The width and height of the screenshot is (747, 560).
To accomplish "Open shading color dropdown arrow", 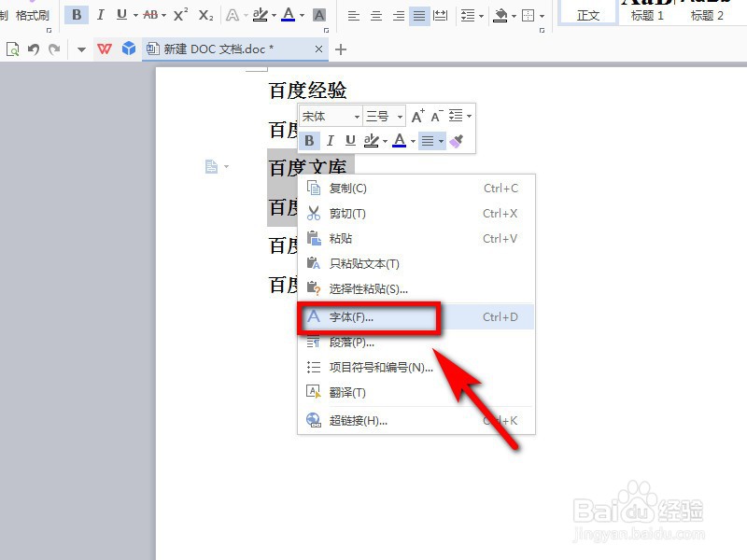I will pyautogui.click(x=514, y=16).
